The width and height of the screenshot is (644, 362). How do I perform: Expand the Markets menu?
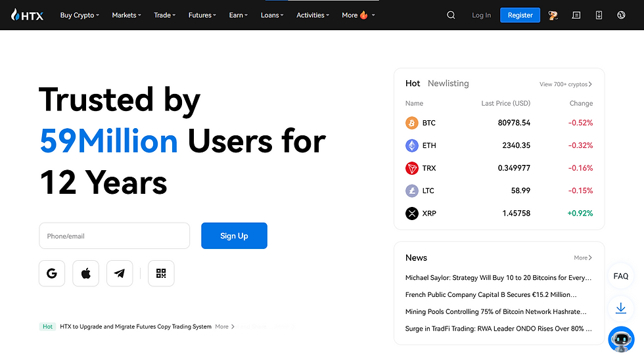[x=126, y=15]
